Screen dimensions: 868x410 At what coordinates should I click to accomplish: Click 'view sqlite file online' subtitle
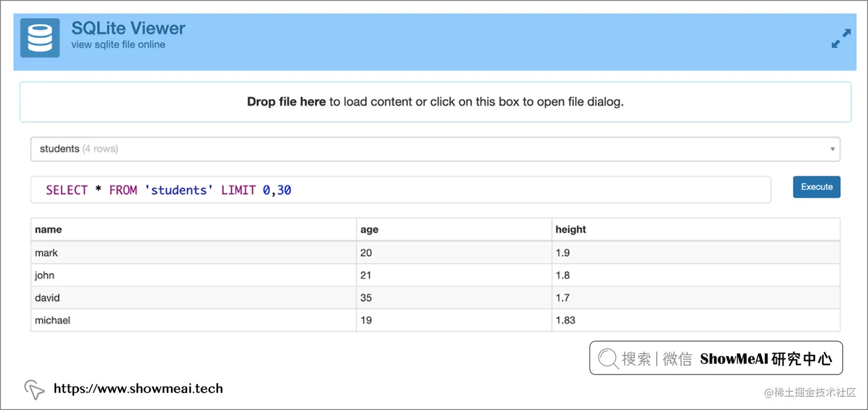point(118,45)
